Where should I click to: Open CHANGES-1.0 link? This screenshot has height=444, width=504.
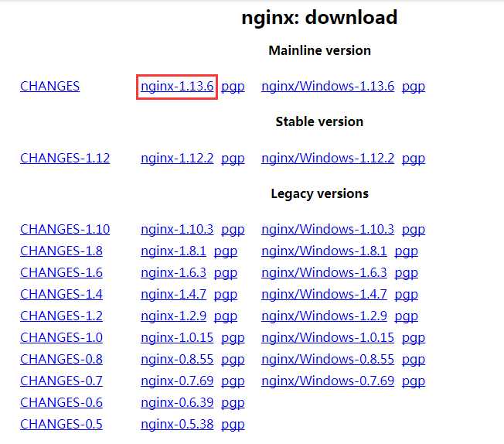pyautogui.click(x=61, y=337)
